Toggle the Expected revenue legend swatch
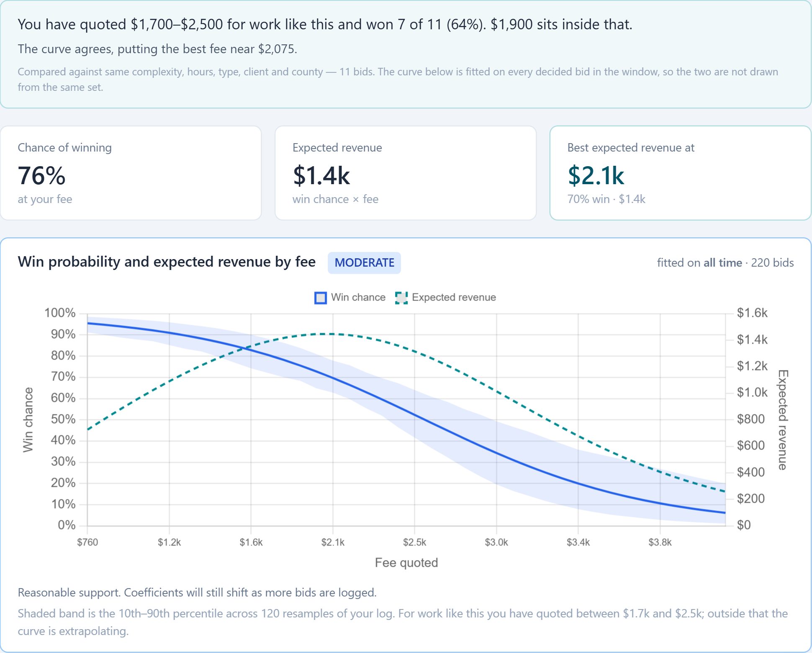This screenshot has width=812, height=653. point(401,298)
